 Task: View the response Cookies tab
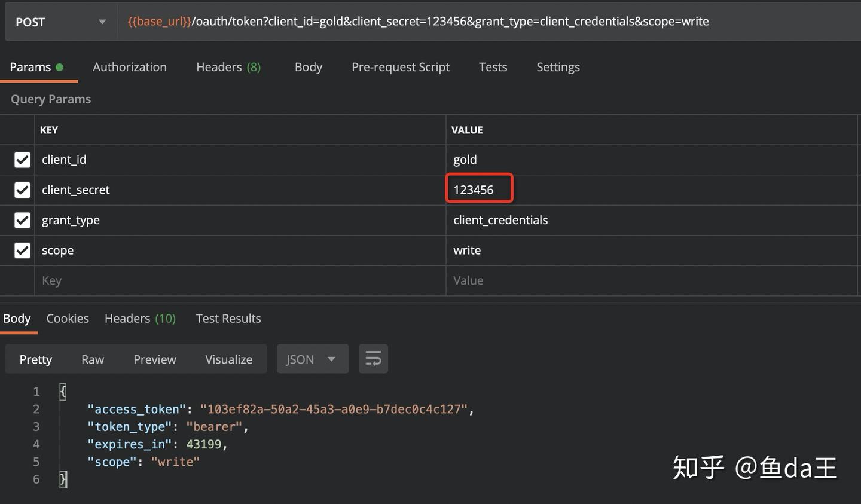click(x=67, y=318)
